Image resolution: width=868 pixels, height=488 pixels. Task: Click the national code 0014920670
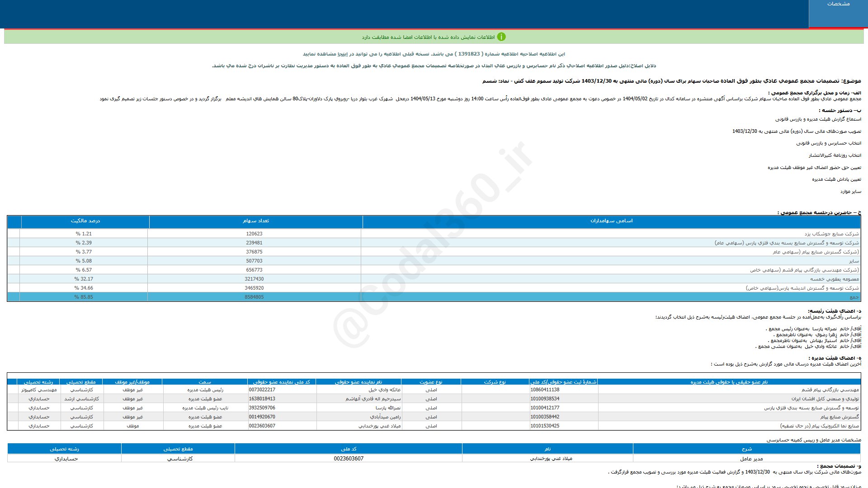pos(262,417)
